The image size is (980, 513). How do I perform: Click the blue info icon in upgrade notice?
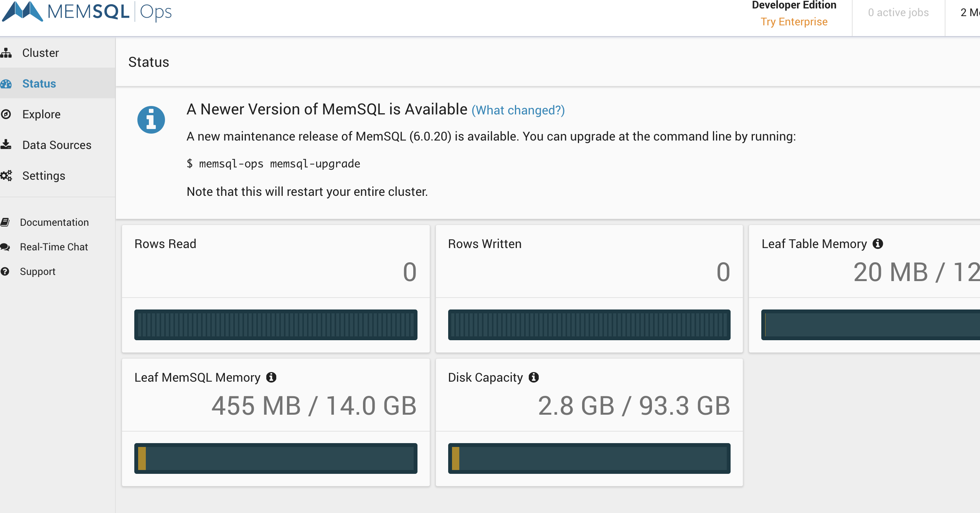point(151,120)
